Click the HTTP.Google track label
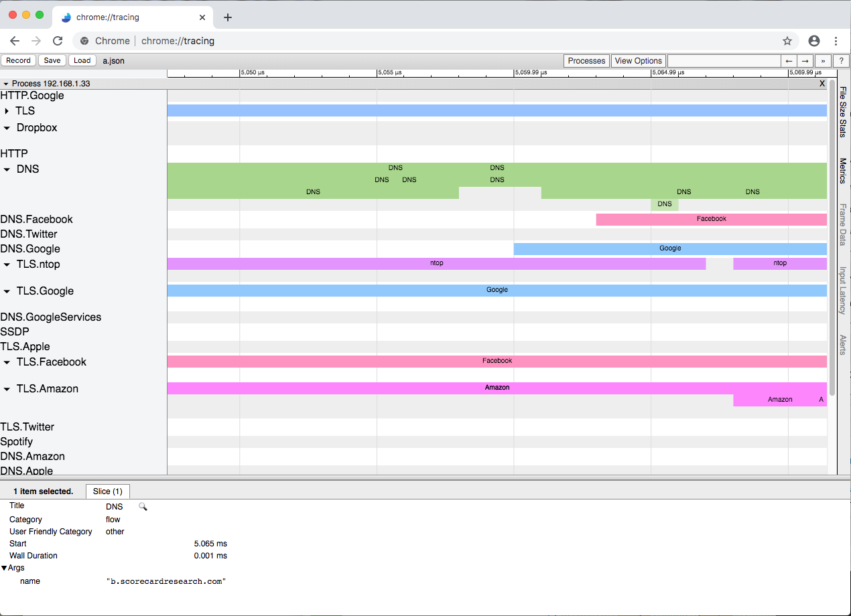This screenshot has height=616, width=851. [32, 96]
